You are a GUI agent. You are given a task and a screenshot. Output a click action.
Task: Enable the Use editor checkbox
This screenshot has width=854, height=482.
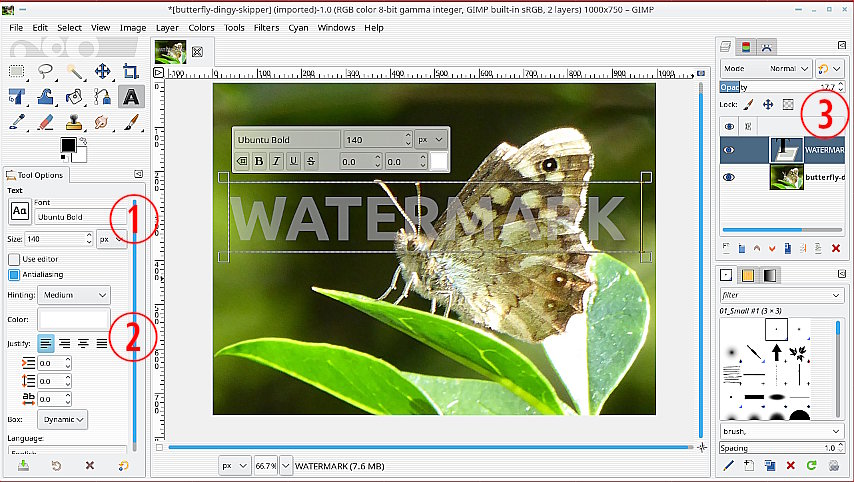tap(14, 259)
